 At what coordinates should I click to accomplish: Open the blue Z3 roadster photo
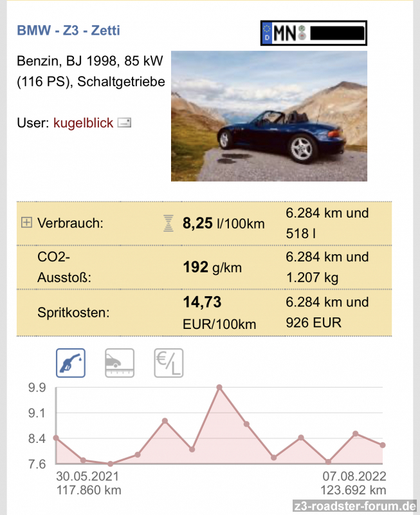pyautogui.click(x=269, y=117)
